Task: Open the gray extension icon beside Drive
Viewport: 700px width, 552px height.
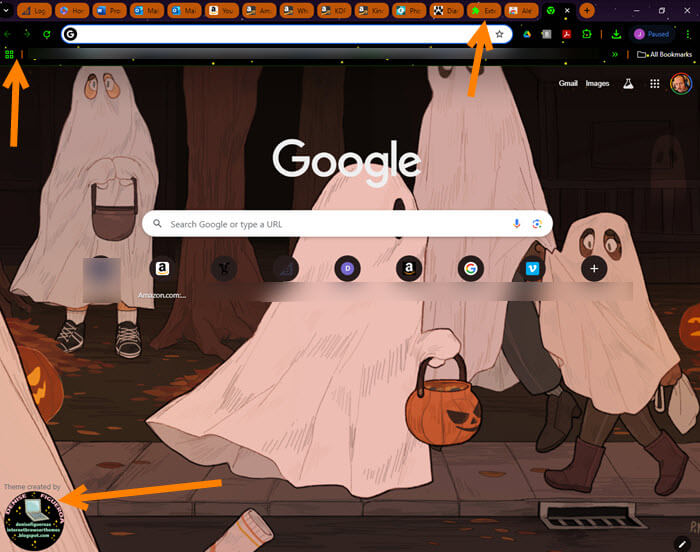Action: point(546,34)
